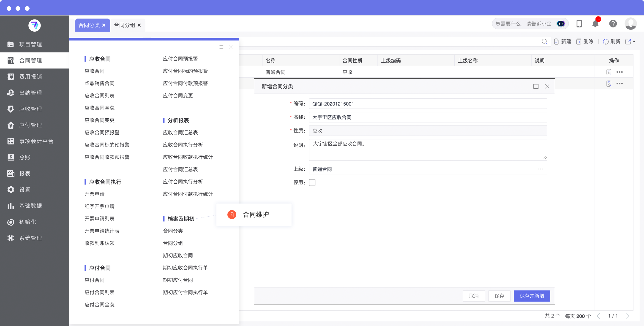Expand the export dropdown arrow in toolbar

(634, 41)
